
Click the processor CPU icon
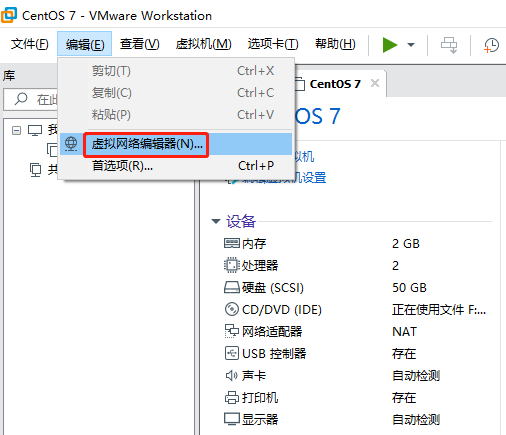[x=231, y=265]
